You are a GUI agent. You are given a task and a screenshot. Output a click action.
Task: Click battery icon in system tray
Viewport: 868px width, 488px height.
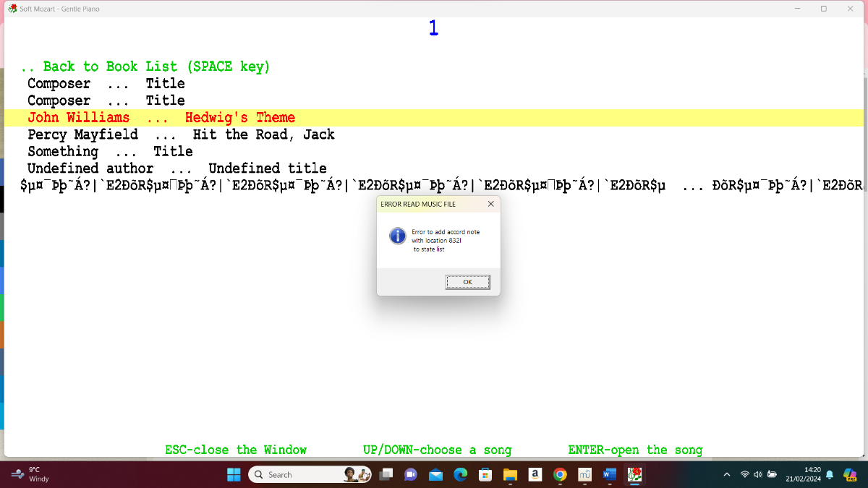tap(773, 474)
